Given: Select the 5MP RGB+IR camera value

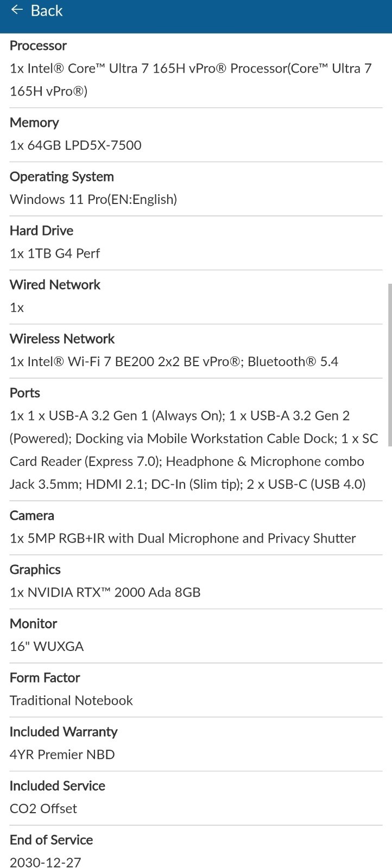Looking at the screenshot, I should tap(182, 539).
